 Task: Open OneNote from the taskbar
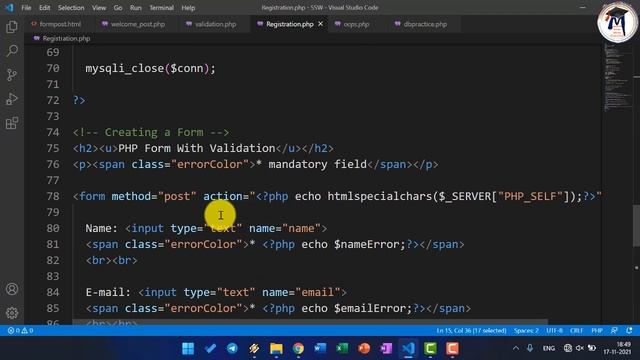[386, 349]
